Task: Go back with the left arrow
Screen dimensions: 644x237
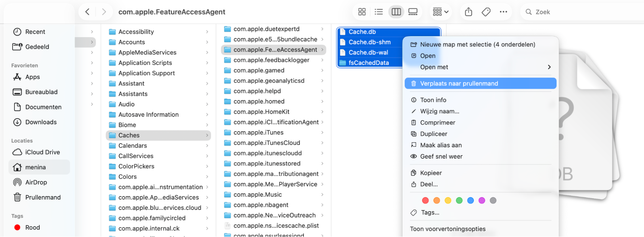Action: tap(87, 12)
